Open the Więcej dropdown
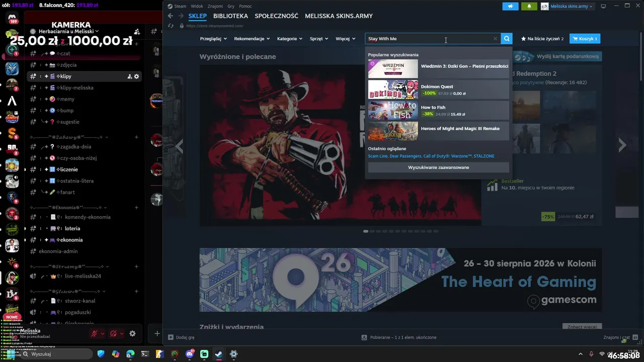The height and width of the screenshot is (362, 644). coord(346,39)
